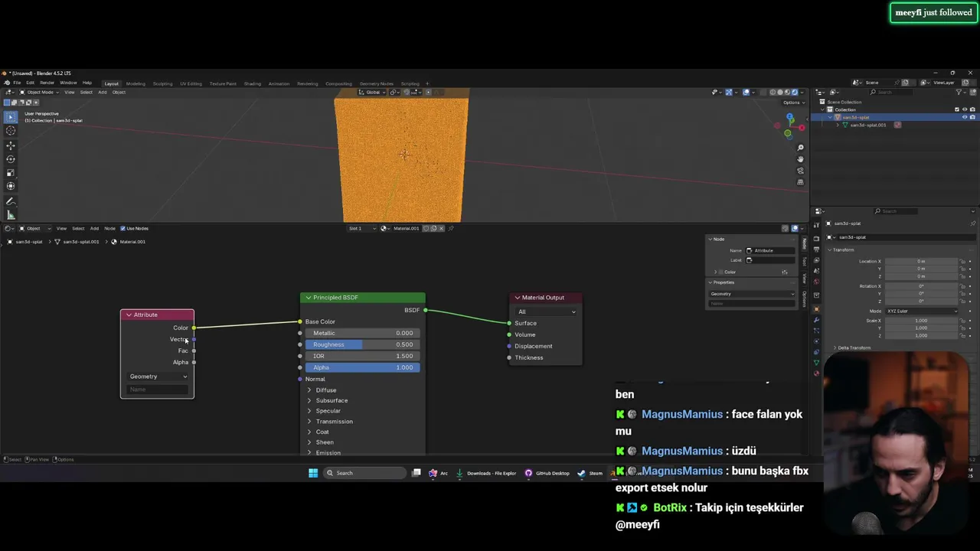Screen dimensions: 980x551
Task: Click the pin icon in node editor header
Action: coord(451,228)
